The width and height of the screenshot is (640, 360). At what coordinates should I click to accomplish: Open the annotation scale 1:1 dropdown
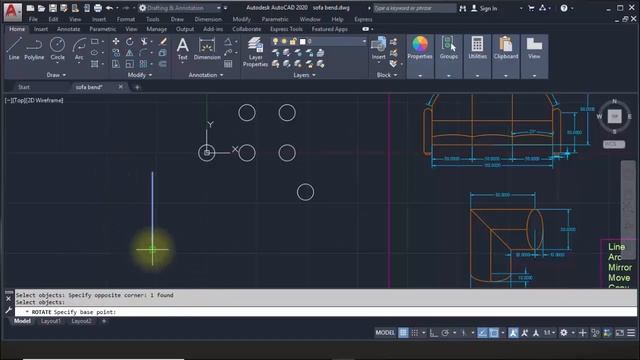(549, 333)
